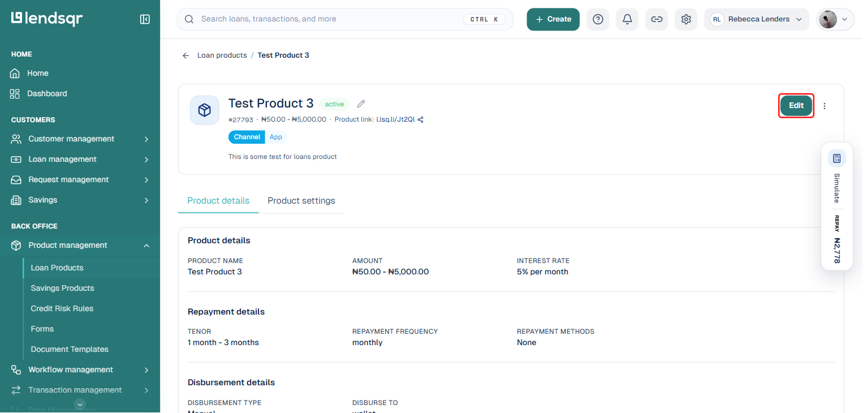Screen dimensions: 868x413
Task: Collapse Product management menu
Action: 80,245
